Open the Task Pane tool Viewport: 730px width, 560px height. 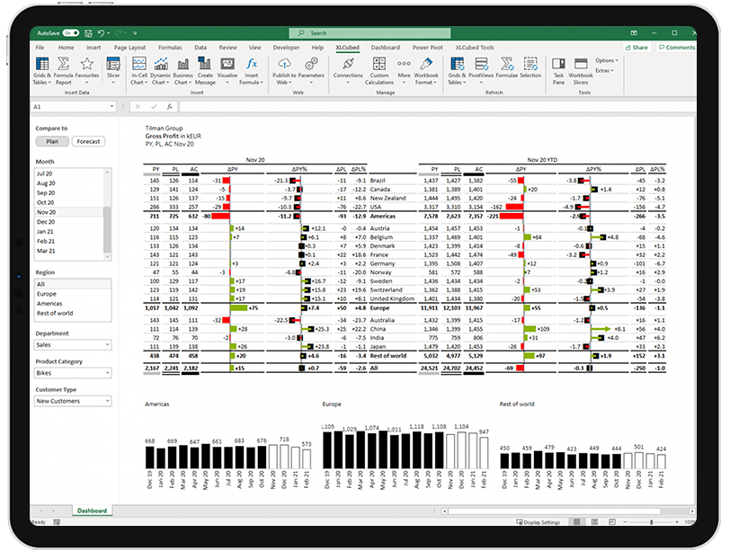pos(558,71)
